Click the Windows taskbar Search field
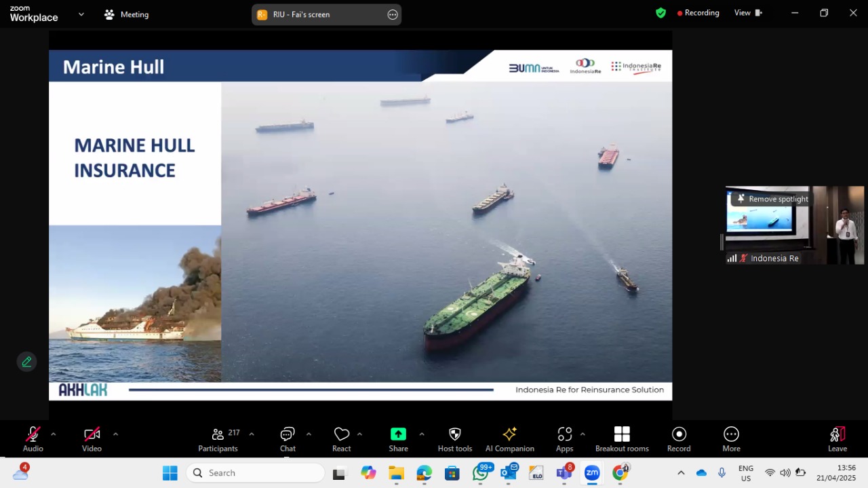This screenshot has width=868, height=488. click(255, 473)
